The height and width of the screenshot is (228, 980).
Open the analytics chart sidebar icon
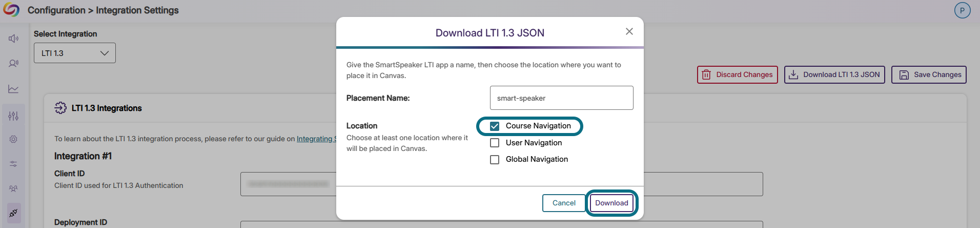click(x=14, y=89)
